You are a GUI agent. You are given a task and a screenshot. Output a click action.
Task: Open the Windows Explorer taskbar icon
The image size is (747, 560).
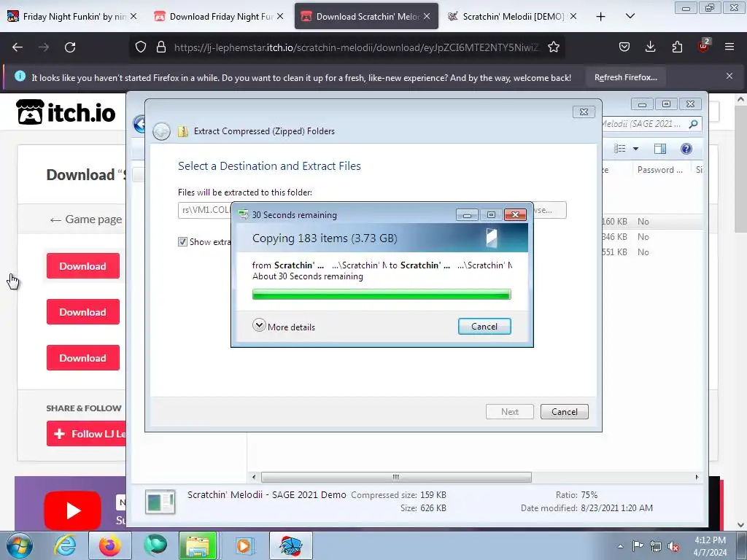click(198, 545)
